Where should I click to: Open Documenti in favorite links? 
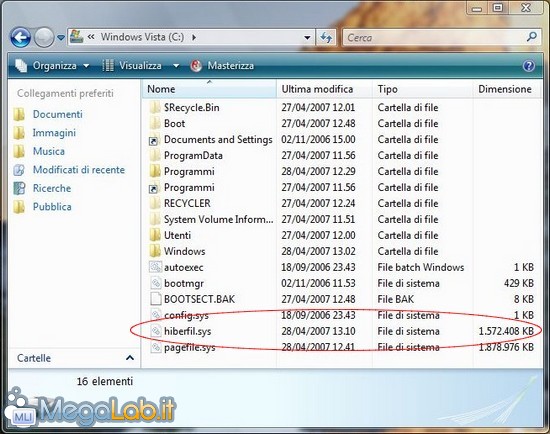point(58,114)
